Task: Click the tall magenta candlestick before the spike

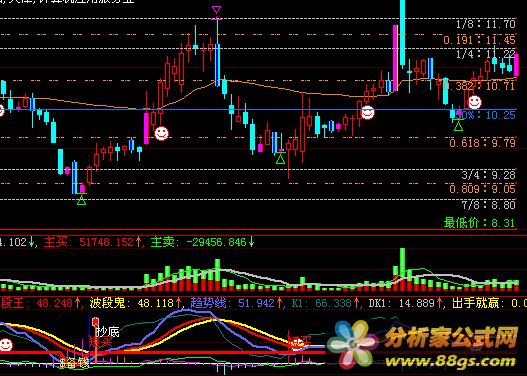Action: [x=395, y=57]
